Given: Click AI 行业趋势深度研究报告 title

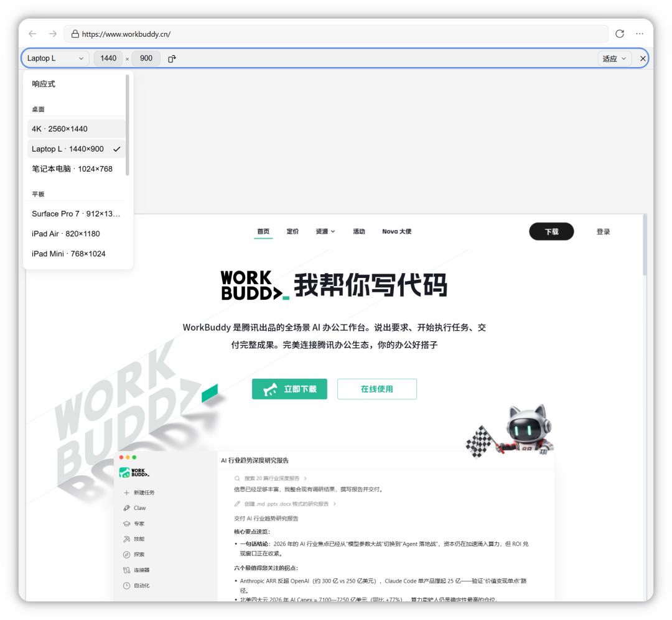Looking at the screenshot, I should [x=255, y=461].
